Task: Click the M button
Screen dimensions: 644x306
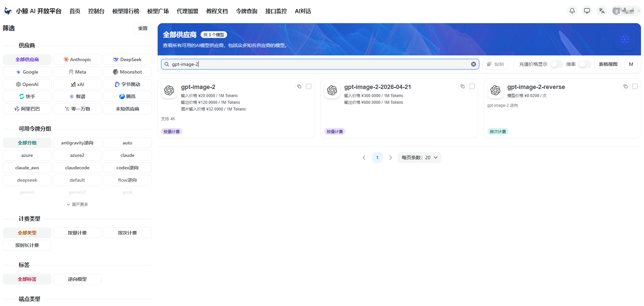Action: (631, 64)
